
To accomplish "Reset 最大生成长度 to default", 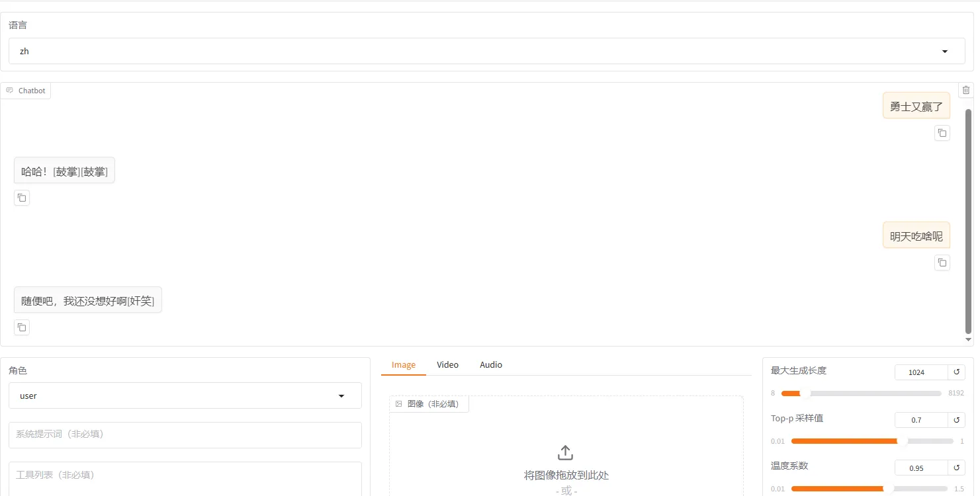I will 956,372.
